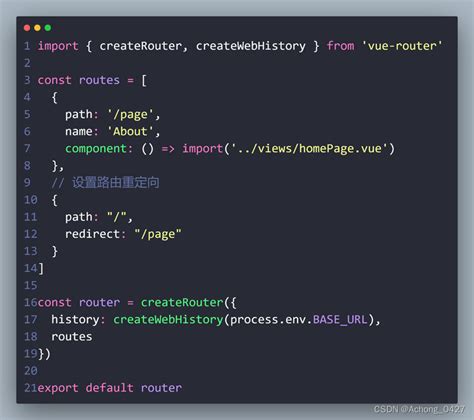Click the "/page" redirect value
Viewport: 474px width, 420px height.
158,234
